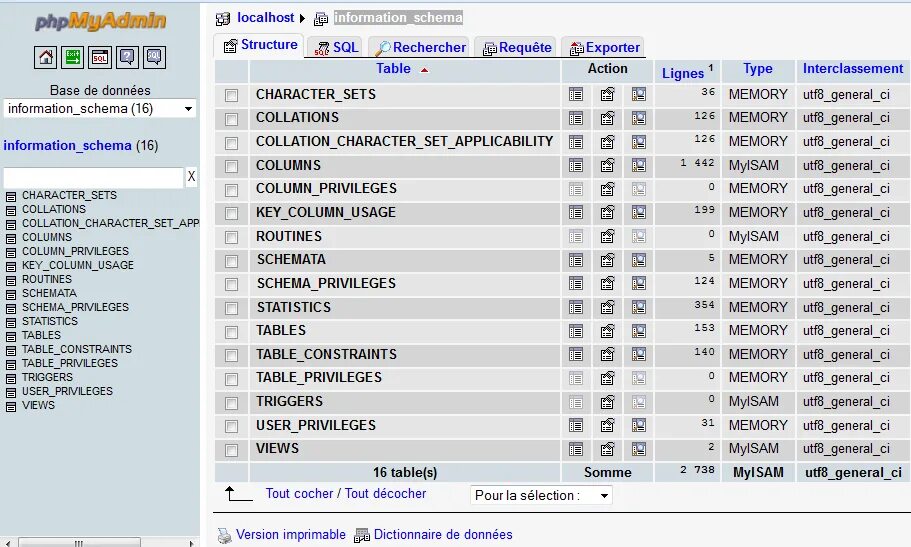Open the information_schema database dropdown

tap(100, 109)
